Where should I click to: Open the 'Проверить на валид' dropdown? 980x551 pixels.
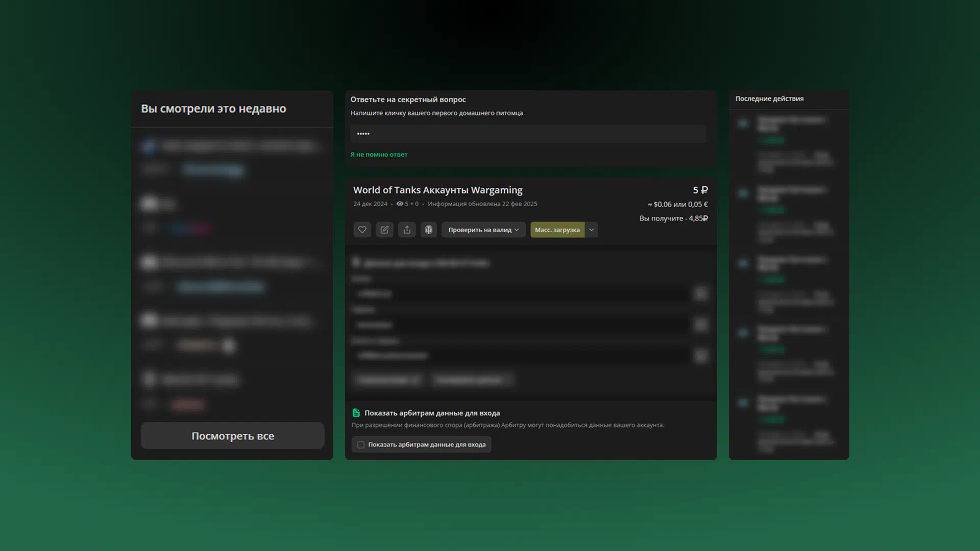tap(483, 230)
